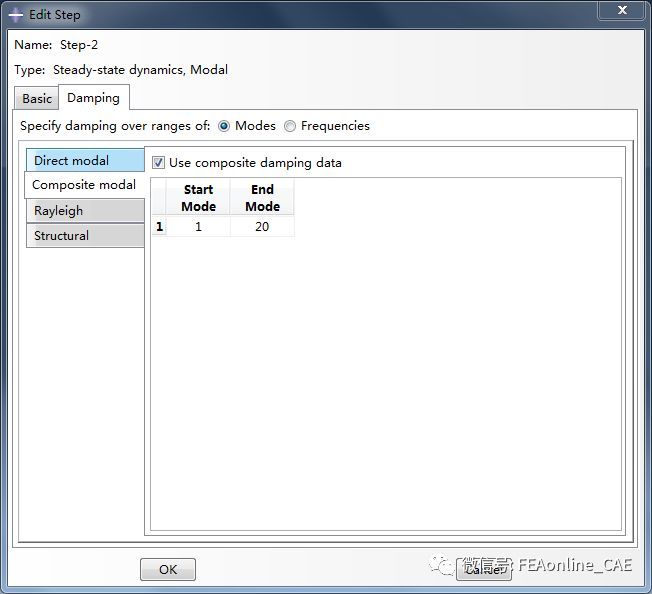Select the Damping tab
Image resolution: width=652 pixels, height=594 pixels.
[x=93, y=98]
